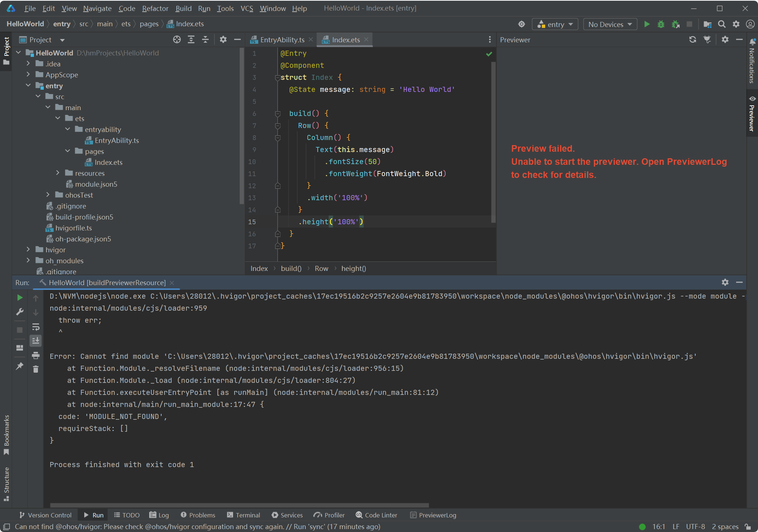Open Notifications side panel
This screenshot has height=532, width=758.
[752, 61]
